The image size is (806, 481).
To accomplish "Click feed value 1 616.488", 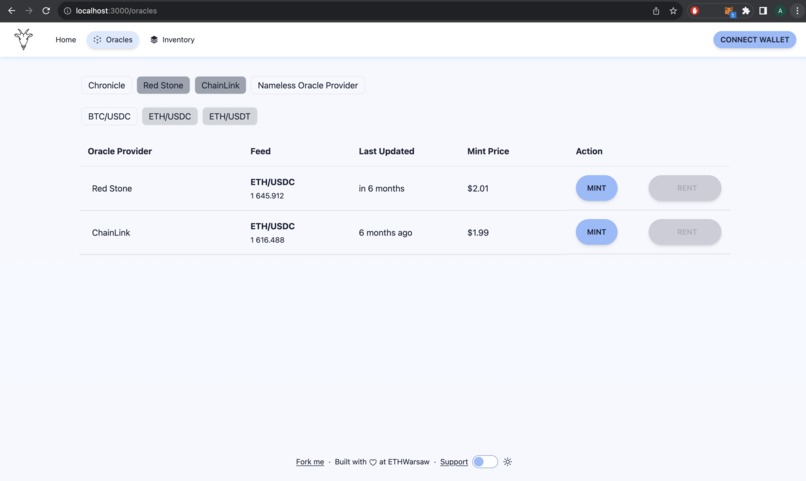I will click(x=267, y=240).
